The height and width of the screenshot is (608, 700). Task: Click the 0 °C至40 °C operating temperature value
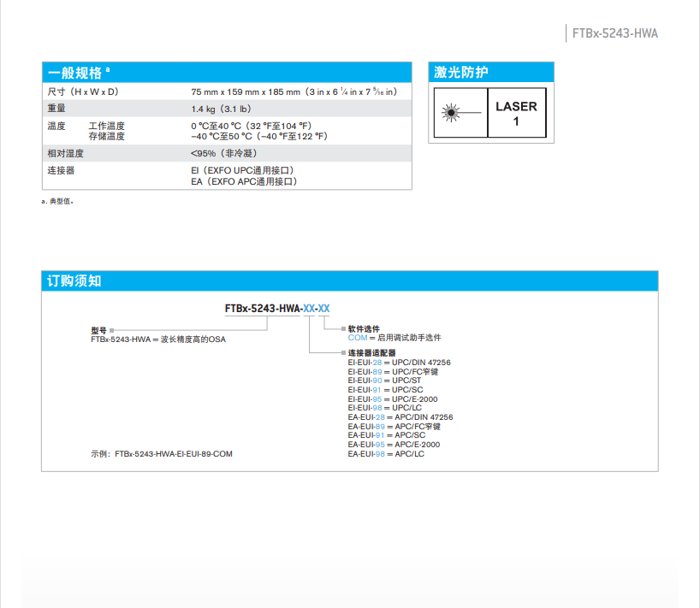coord(252,126)
